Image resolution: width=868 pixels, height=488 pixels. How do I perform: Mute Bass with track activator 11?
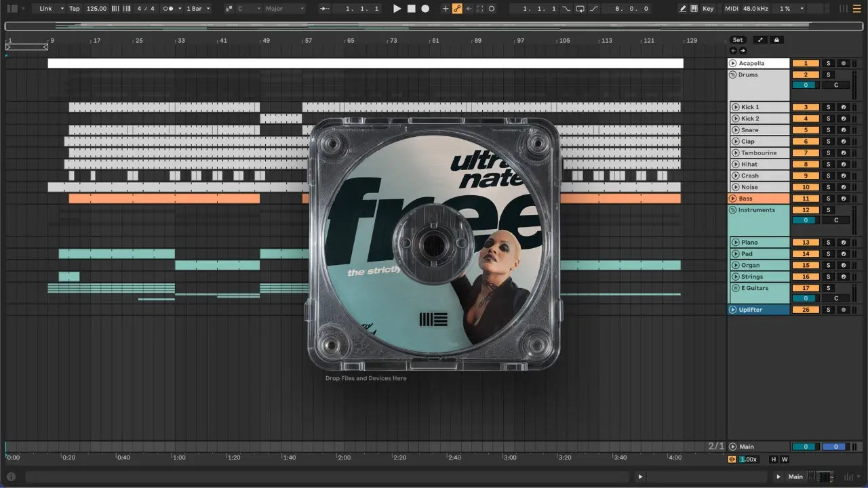pos(806,199)
